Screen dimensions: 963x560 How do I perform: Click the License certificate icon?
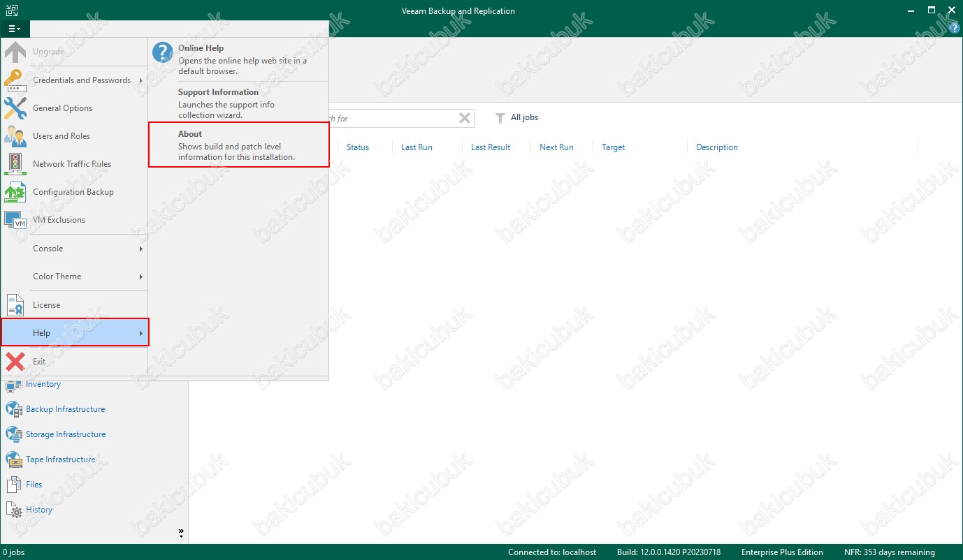click(15, 305)
